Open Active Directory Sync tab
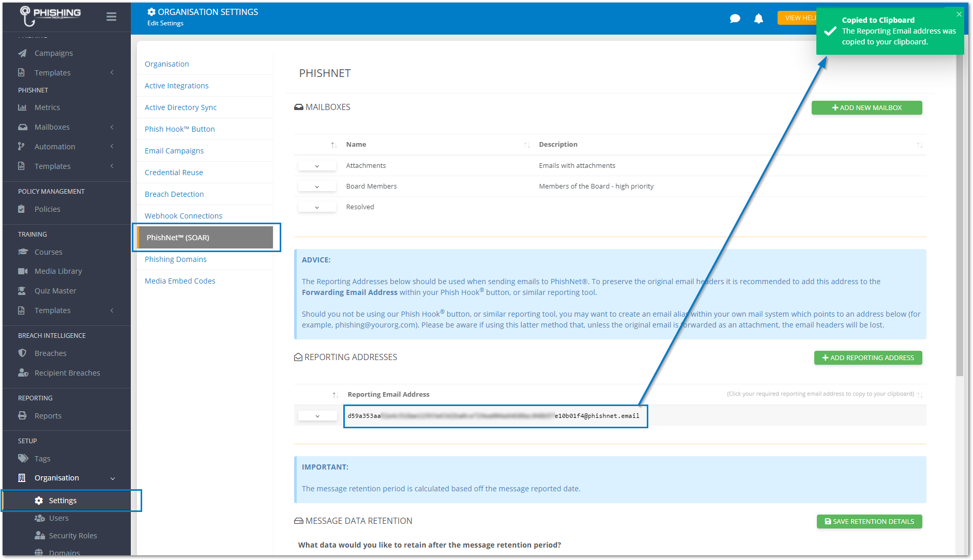This screenshot has height=560, width=973. pos(180,107)
